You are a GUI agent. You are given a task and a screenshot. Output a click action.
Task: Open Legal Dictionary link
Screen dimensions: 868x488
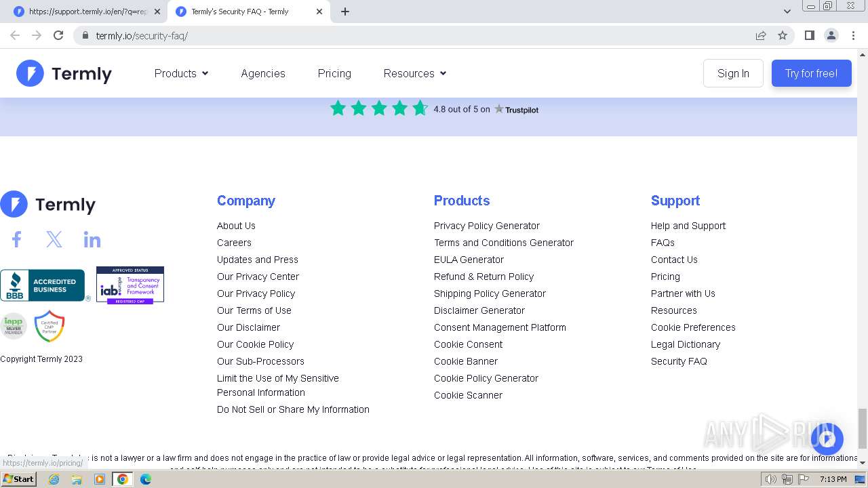pyautogui.click(x=686, y=344)
